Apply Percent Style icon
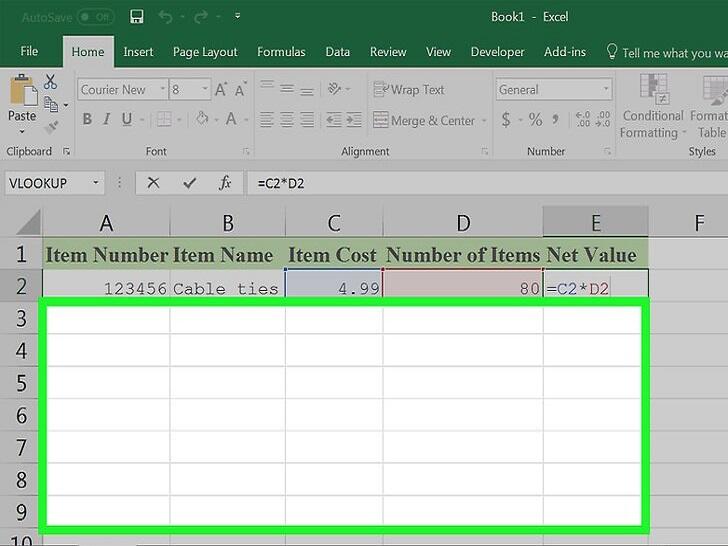The width and height of the screenshot is (728, 546). coord(535,120)
